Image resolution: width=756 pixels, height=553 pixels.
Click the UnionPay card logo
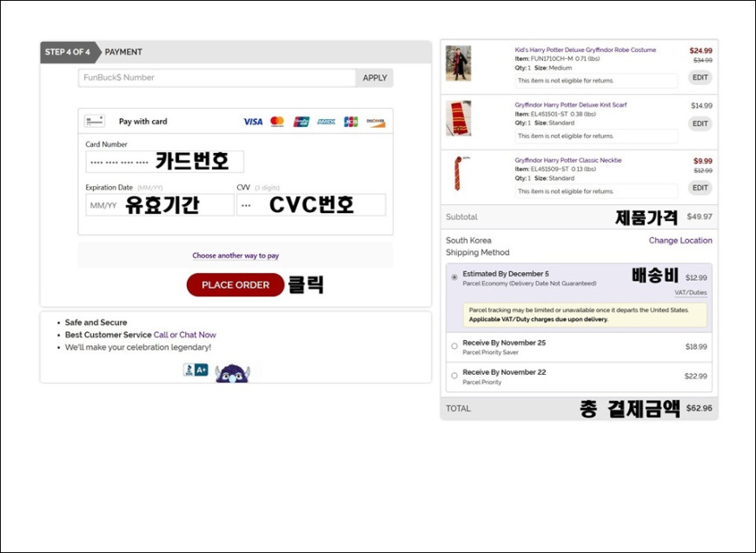click(x=302, y=122)
